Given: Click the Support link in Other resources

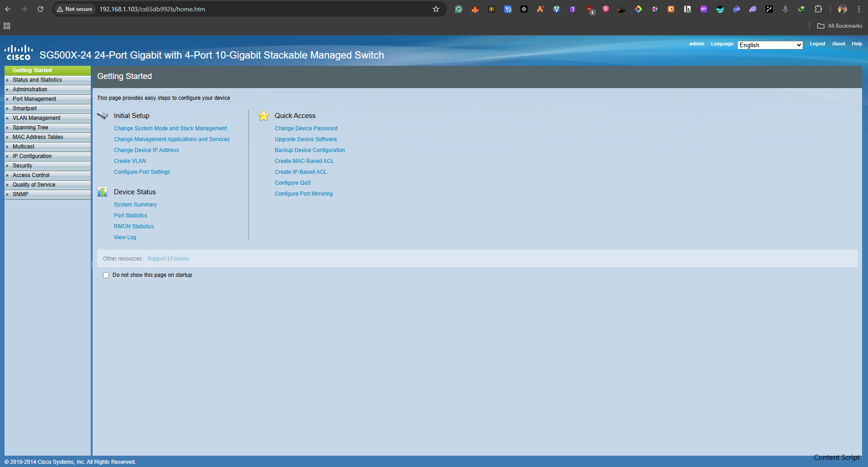Looking at the screenshot, I should (157, 258).
